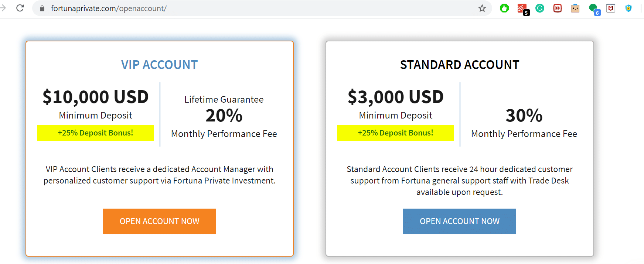Open the green thumbs-up extension
Image resolution: width=644 pixels, height=264 pixels.
[x=504, y=8]
